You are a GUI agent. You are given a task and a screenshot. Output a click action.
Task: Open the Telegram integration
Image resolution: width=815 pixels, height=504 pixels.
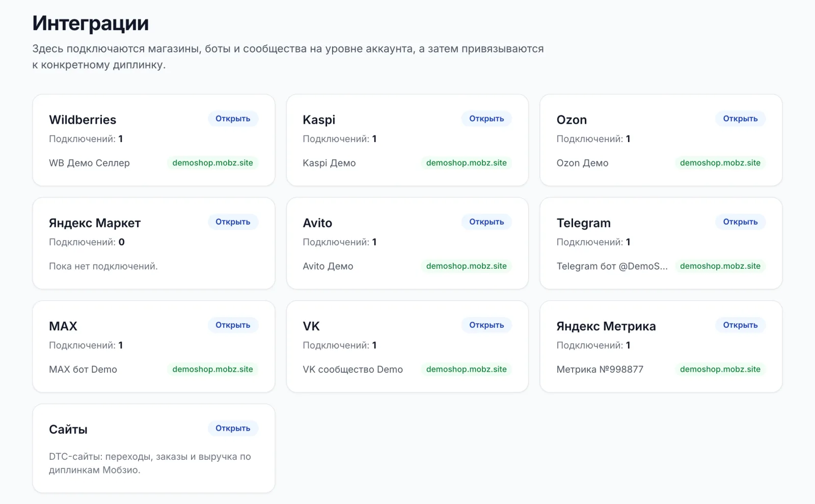pyautogui.click(x=740, y=222)
